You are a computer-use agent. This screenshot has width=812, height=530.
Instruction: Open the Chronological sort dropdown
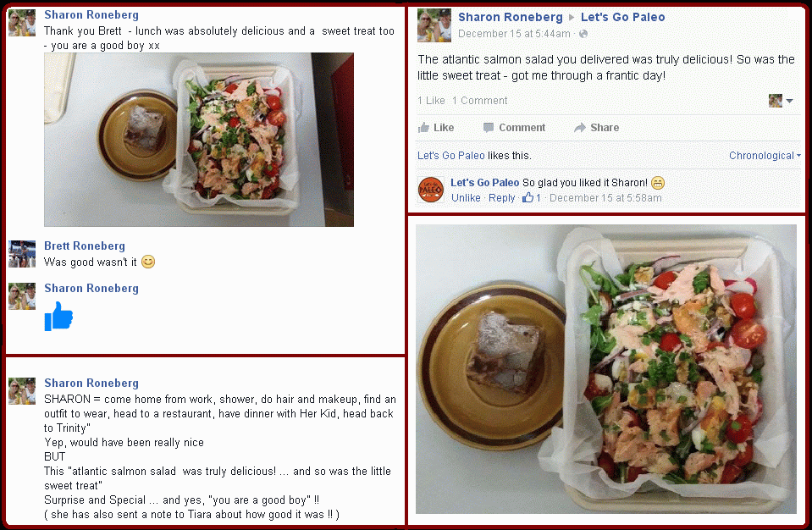point(765,156)
